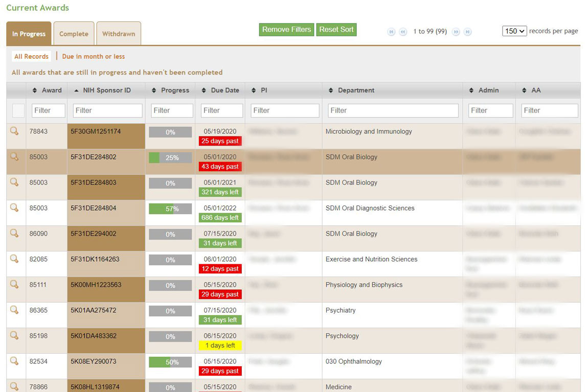
Task: Open magnifier for award 85111
Action: pos(14,285)
